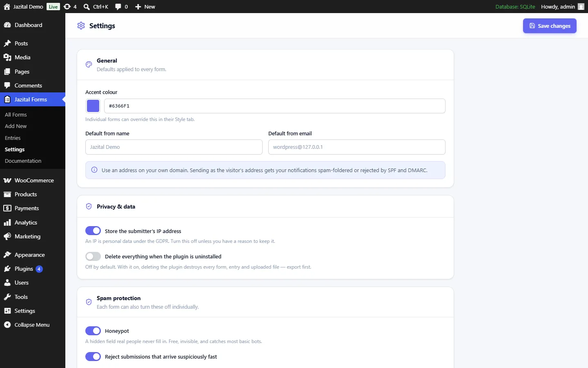588x368 pixels.
Task: Click the Plugins plug icon
Action: point(7,269)
